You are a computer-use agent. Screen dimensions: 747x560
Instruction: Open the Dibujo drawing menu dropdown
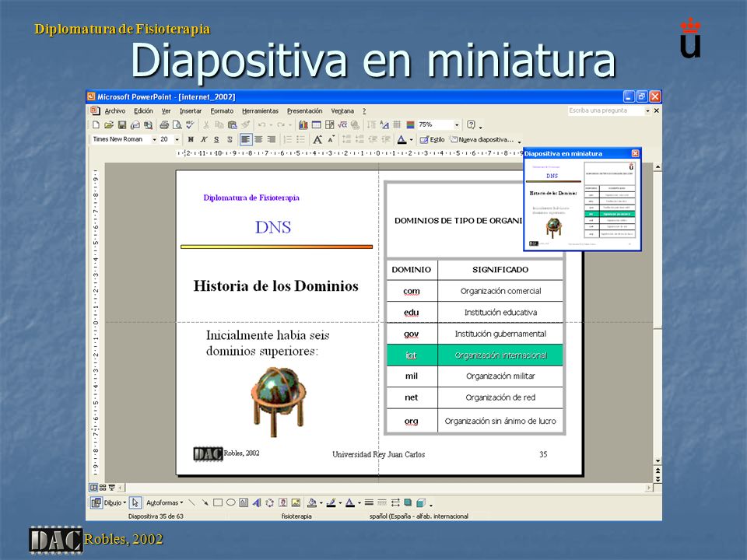pyautogui.click(x=114, y=502)
